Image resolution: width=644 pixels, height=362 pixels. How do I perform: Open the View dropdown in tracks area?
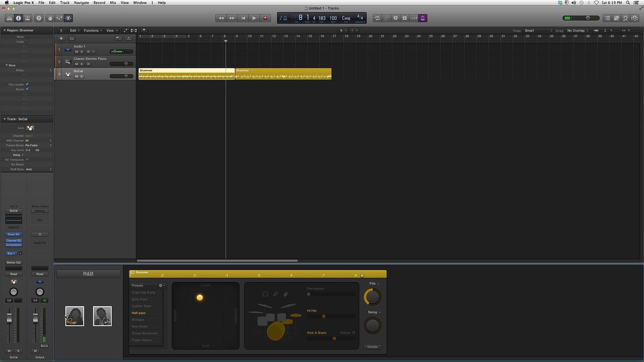[111, 31]
